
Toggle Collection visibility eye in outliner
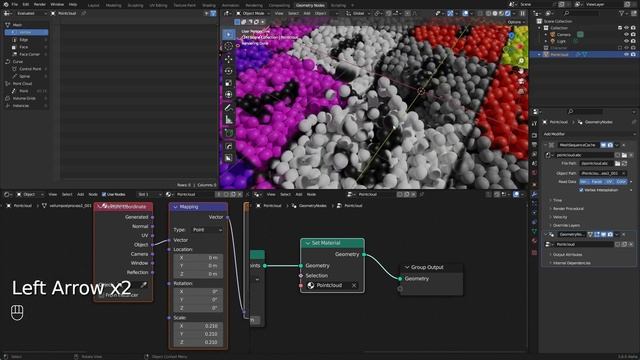(x=627, y=28)
